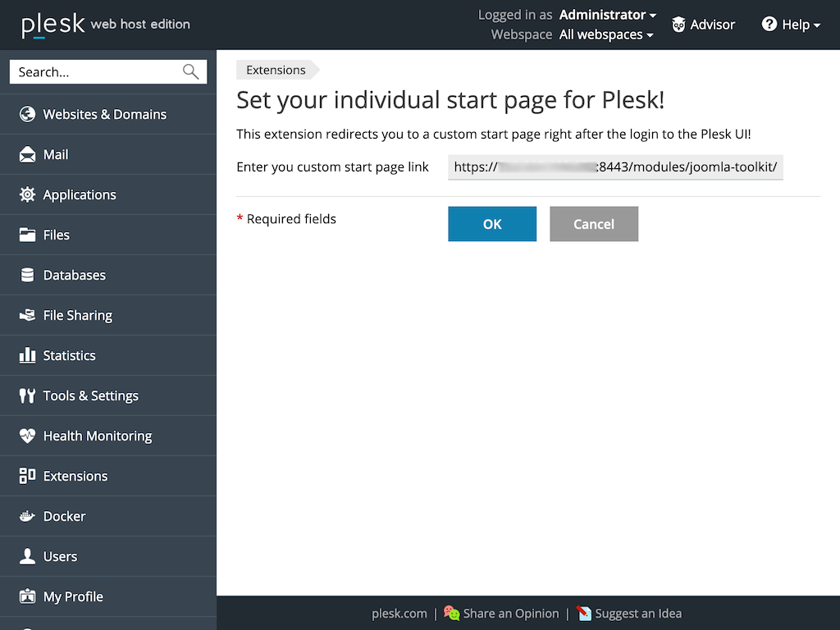Open Tools & Settings from the sidebar
The image size is (840, 630).
coord(89,395)
